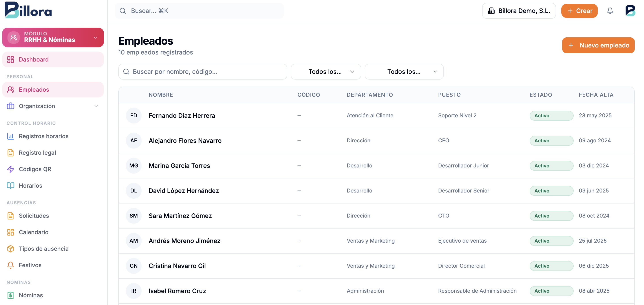Click the Festivos bell icon

[x=11, y=265]
